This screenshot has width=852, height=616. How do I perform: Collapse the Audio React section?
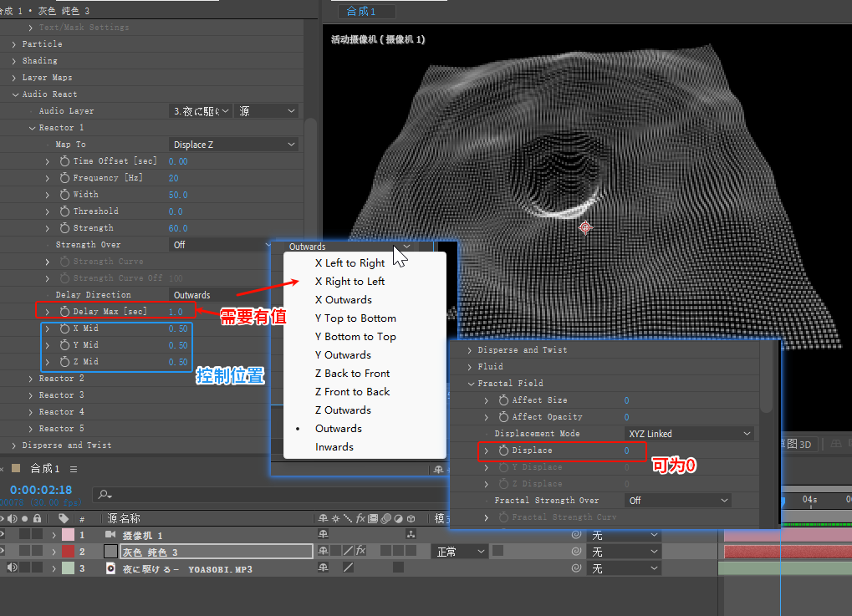[x=15, y=94]
